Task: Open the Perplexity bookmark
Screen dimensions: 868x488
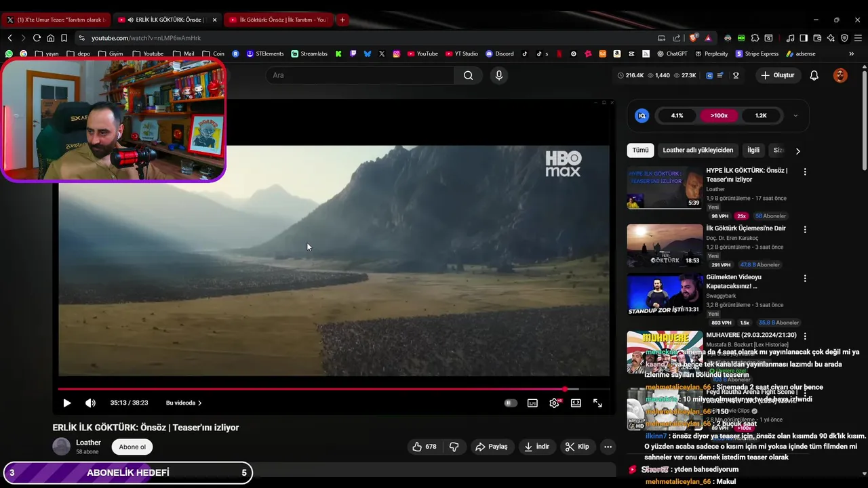Action: pyautogui.click(x=711, y=54)
